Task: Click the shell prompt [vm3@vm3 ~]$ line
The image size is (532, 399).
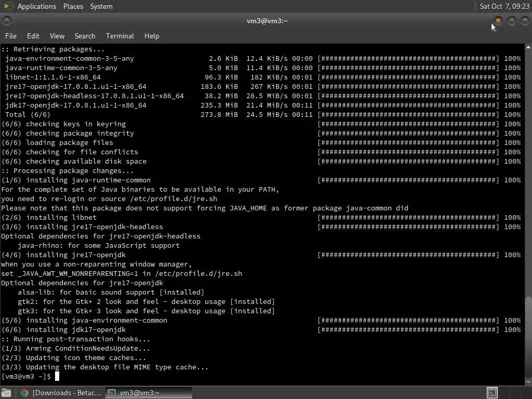Action: 26,376
